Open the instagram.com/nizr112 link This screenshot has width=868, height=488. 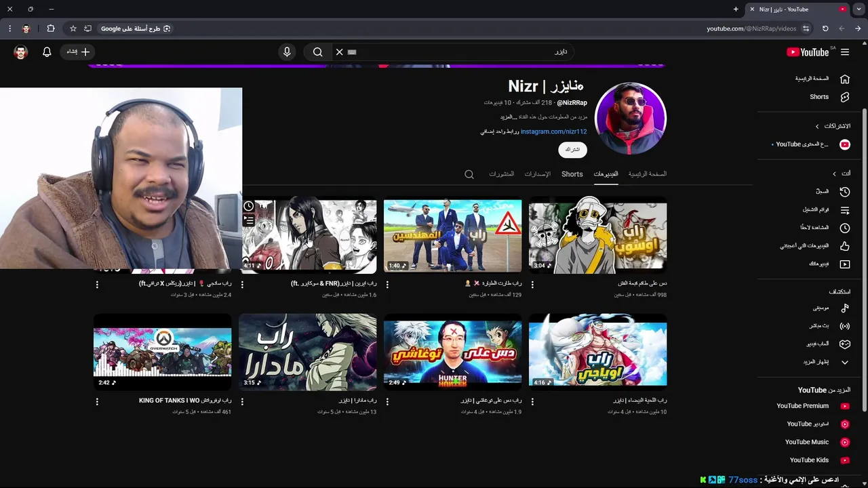(x=553, y=131)
